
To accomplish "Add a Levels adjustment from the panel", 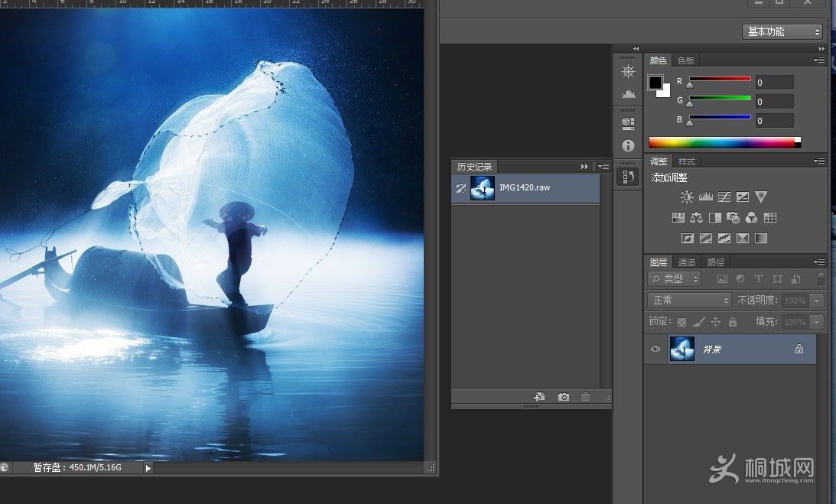I will [x=705, y=197].
